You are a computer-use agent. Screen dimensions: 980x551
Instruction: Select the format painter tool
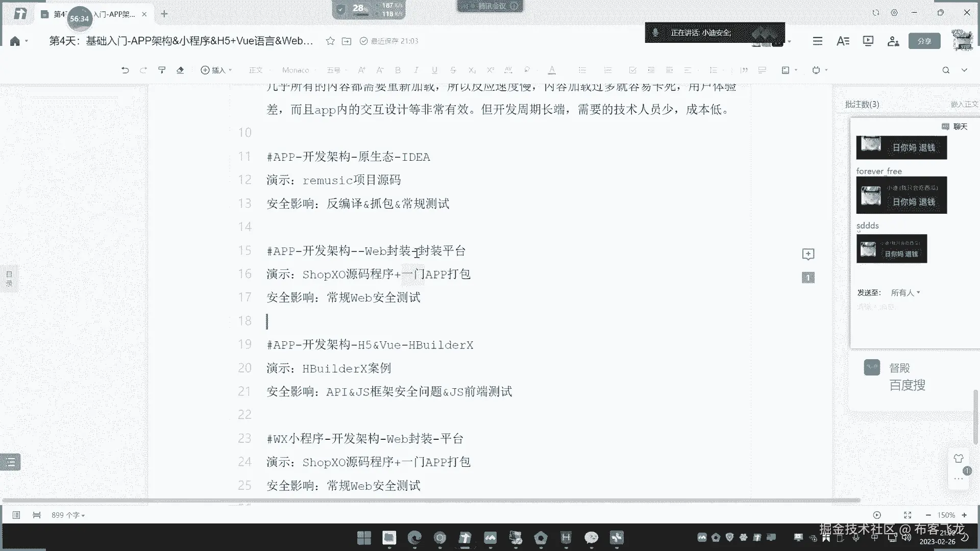162,70
